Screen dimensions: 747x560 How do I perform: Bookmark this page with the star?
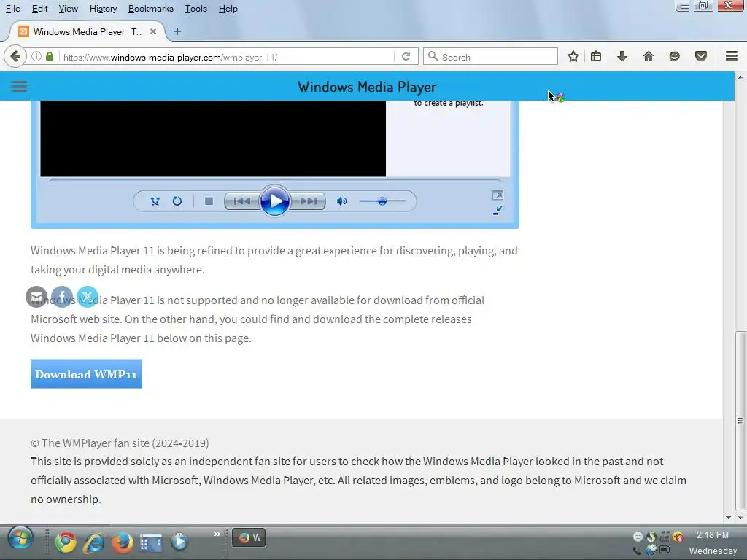point(573,57)
